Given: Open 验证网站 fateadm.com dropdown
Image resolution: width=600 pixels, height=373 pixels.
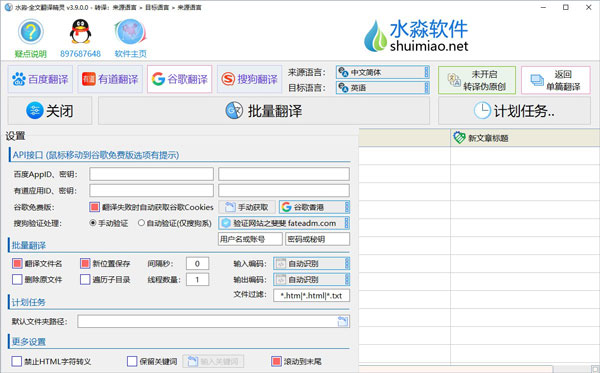Looking at the screenshot, I should point(284,223).
